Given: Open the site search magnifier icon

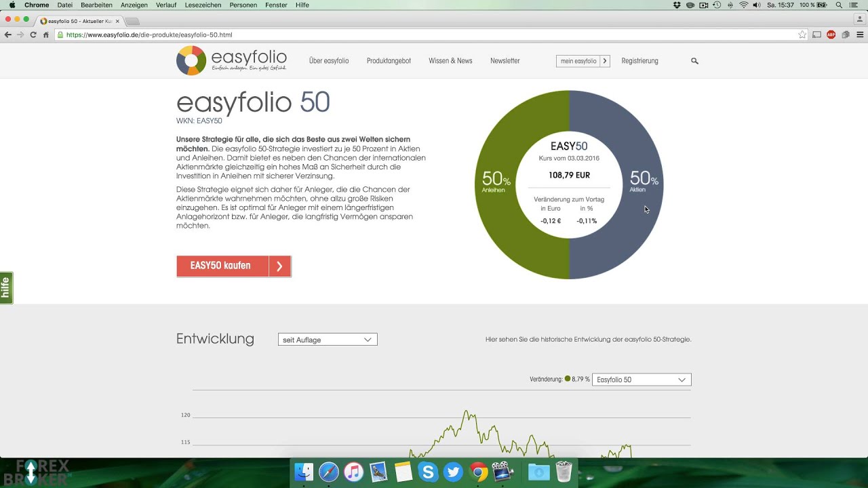Looking at the screenshot, I should 694,61.
